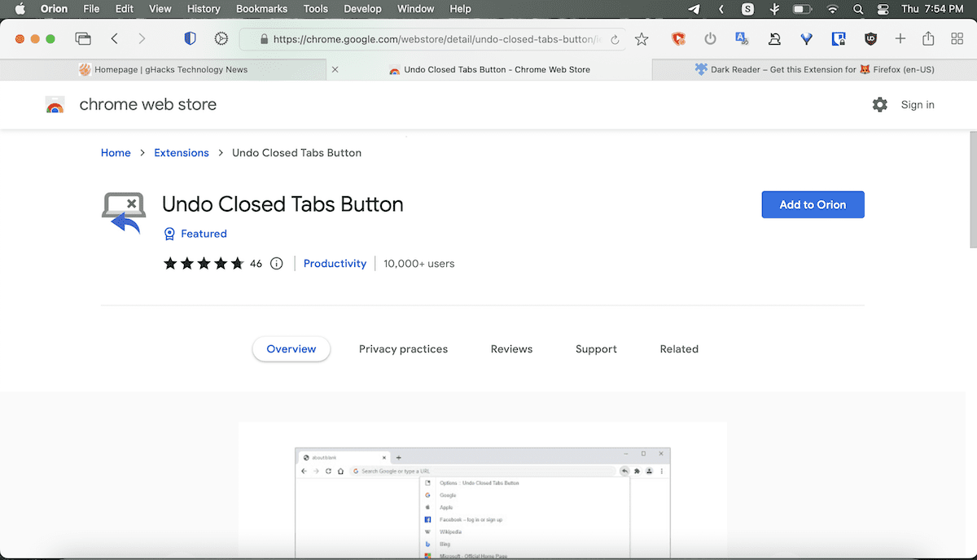
Task: Click the chrome web store logo
Action: click(55, 104)
